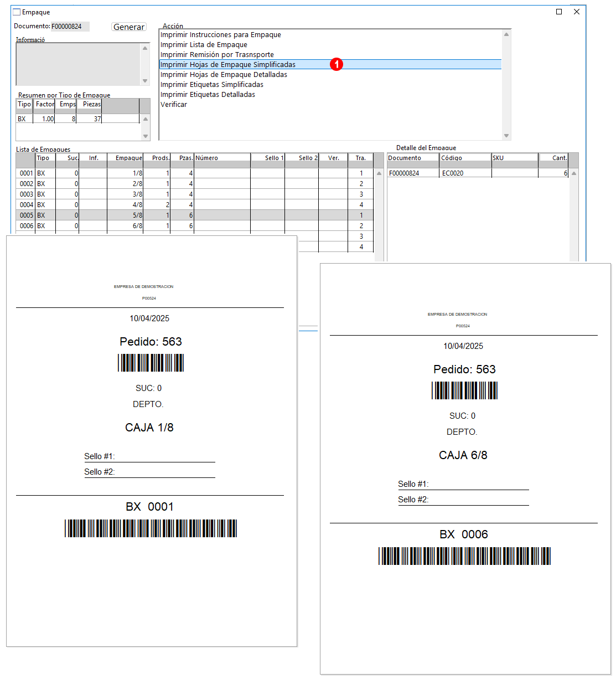Click the Pzas. column header
Viewport: 616px width, 679px height.
pos(183,158)
